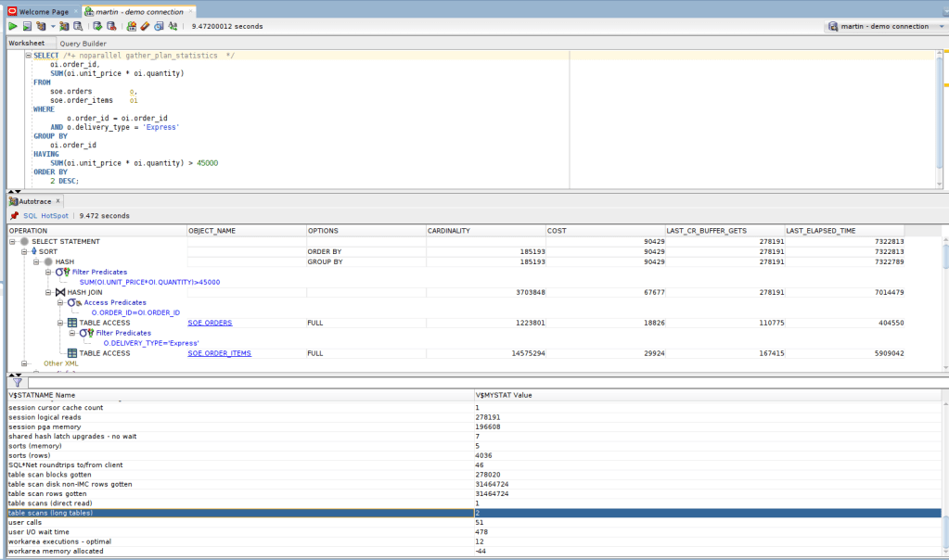Open SQL History clock icon
The width and height of the screenshot is (949, 560).
[158, 26]
